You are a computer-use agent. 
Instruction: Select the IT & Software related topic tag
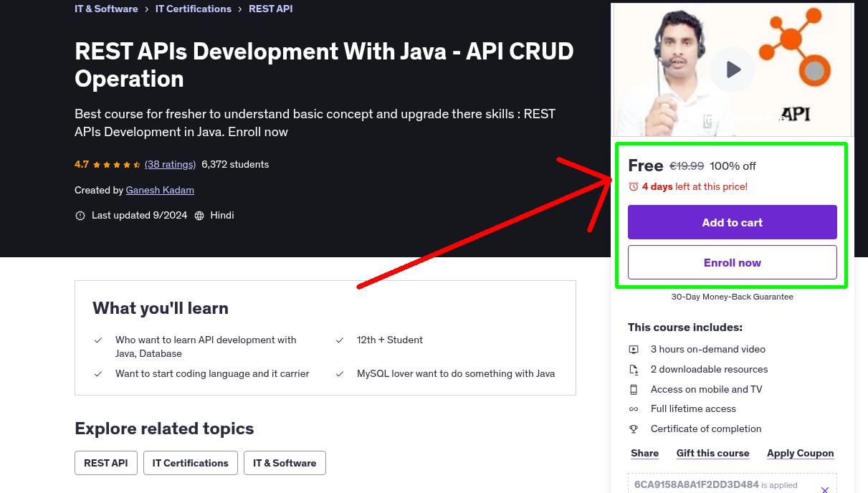coord(285,463)
